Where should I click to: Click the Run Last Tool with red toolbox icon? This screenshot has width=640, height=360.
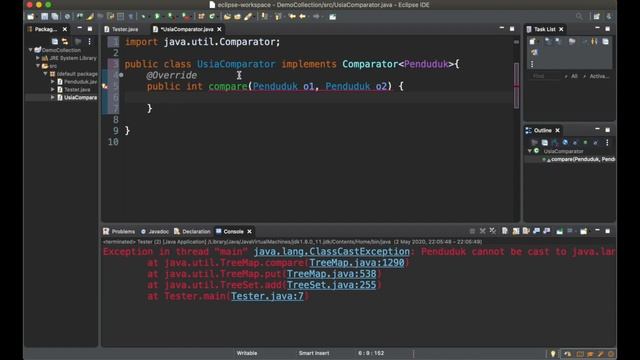point(186,17)
